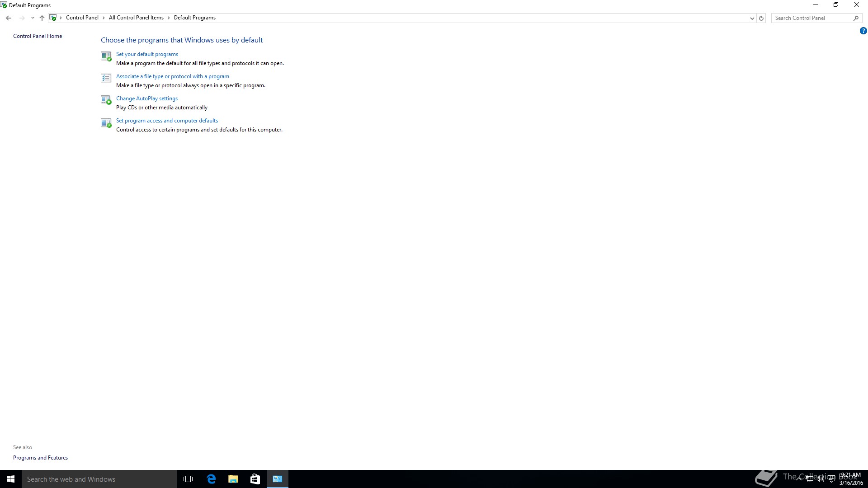This screenshot has width=868, height=488.
Task: Select Control Panel breadcrumb item
Action: [82, 18]
